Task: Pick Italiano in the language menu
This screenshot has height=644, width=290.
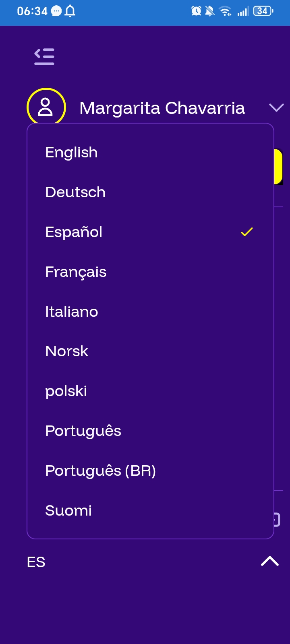Action: click(x=72, y=312)
